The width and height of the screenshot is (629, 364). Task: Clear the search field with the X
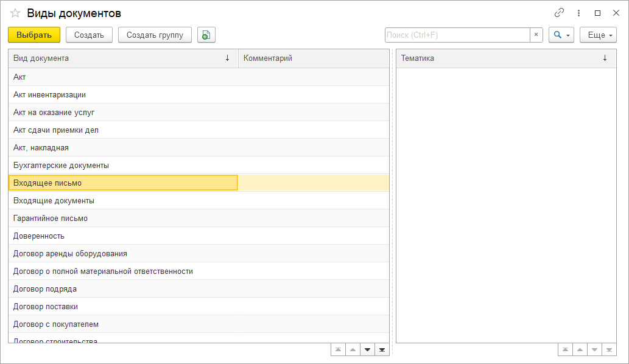pyautogui.click(x=536, y=35)
